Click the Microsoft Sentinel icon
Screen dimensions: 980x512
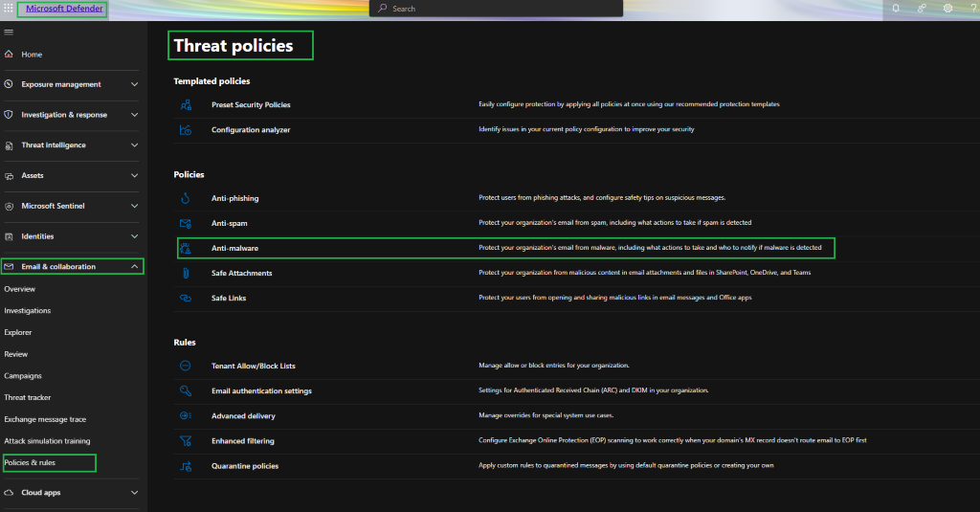[x=9, y=207]
